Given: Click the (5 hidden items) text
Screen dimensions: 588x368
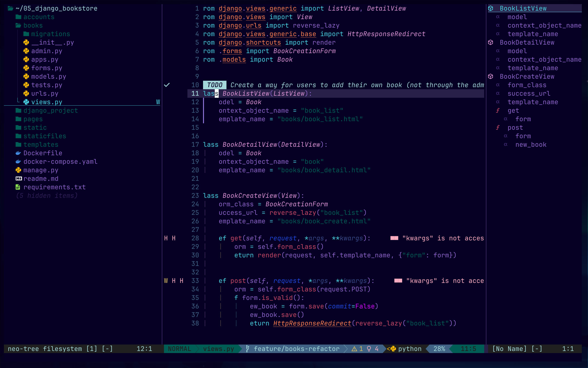Looking at the screenshot, I should point(47,196).
